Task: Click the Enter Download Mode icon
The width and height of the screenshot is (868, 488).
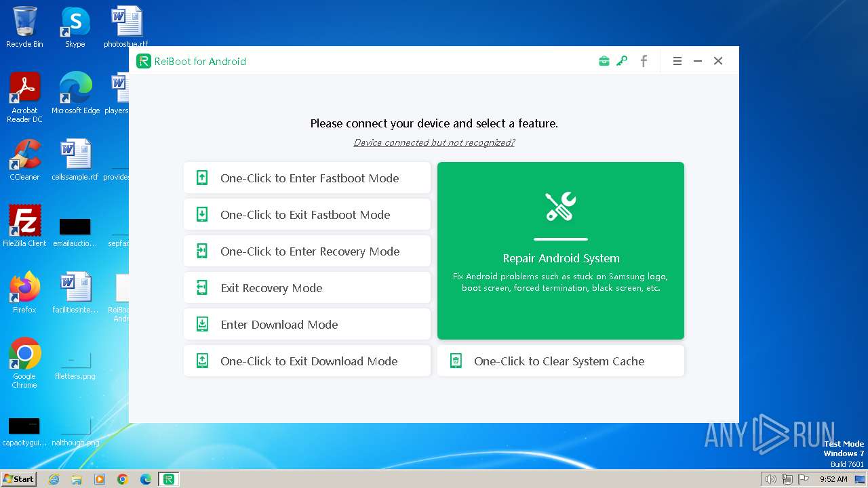Action: click(202, 325)
